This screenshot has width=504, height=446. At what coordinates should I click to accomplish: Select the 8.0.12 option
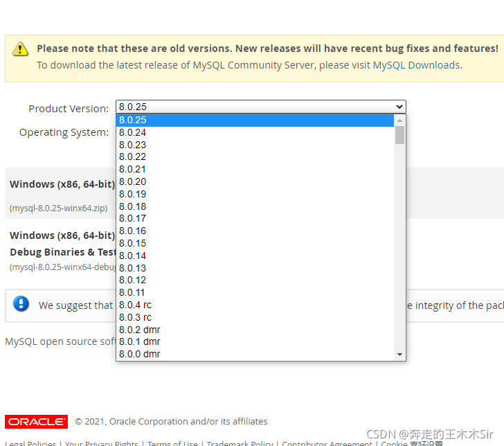(x=255, y=280)
